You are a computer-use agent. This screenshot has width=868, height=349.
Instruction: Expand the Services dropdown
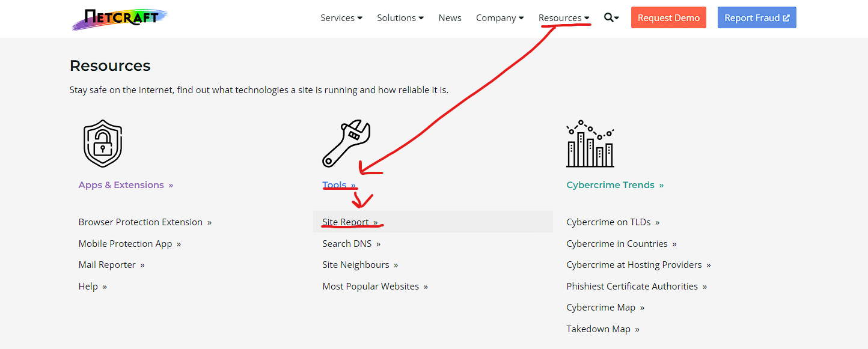[341, 17]
